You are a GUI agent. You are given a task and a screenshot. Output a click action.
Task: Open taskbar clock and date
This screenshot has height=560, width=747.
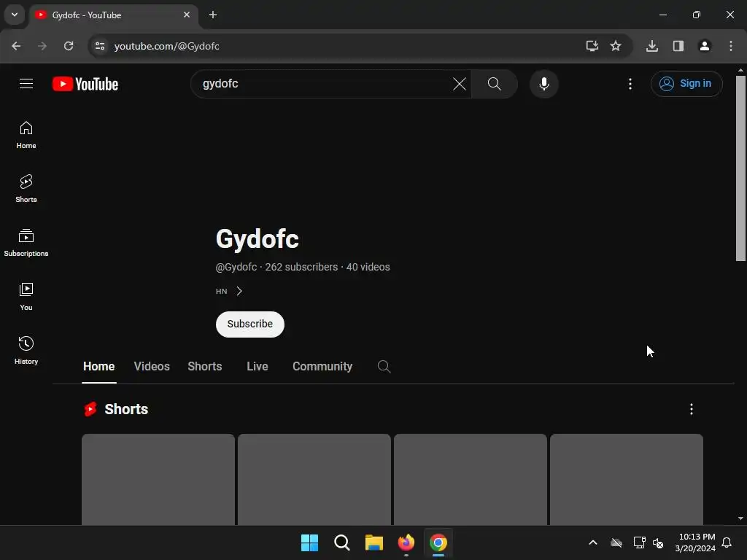(x=695, y=542)
